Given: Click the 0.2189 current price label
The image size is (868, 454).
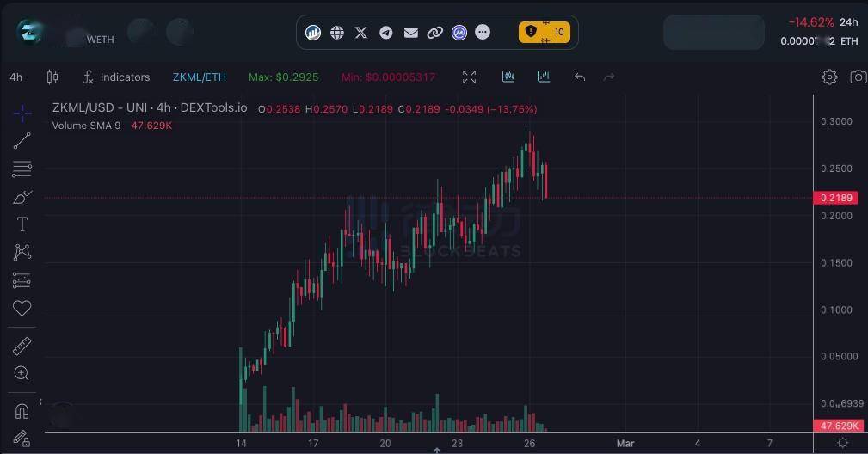Looking at the screenshot, I should click(x=836, y=198).
